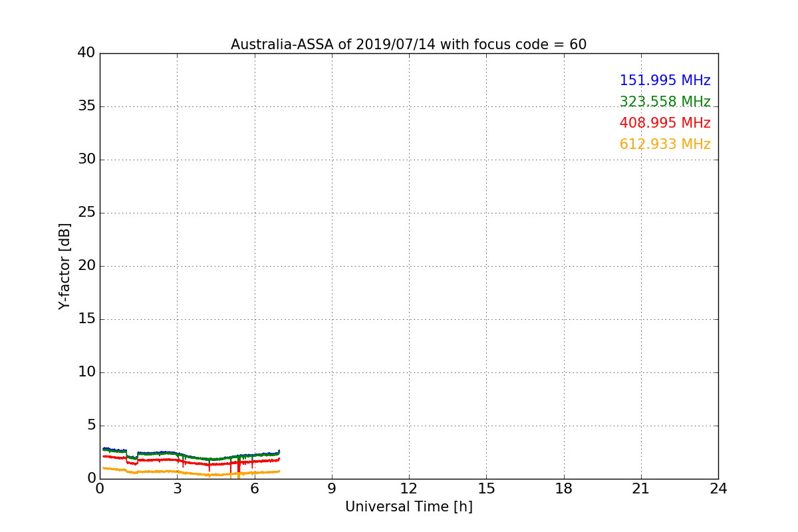
Task: Click y-axis tick value '20'
Action: [86, 266]
